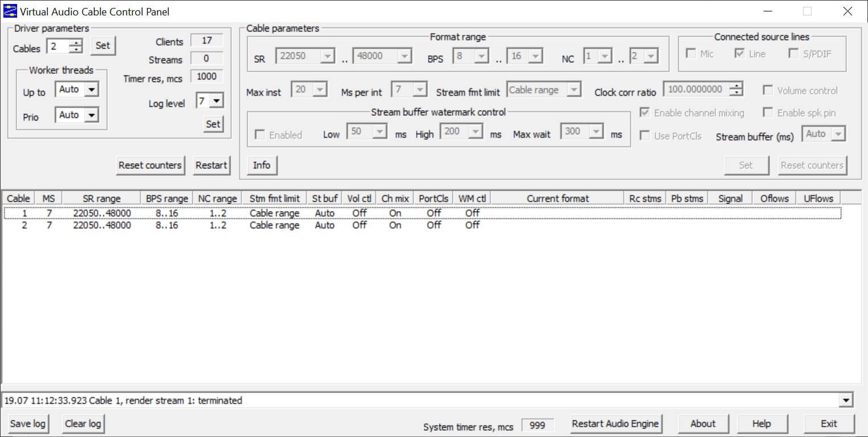Decrease the Cables count with the down arrow

76,50
